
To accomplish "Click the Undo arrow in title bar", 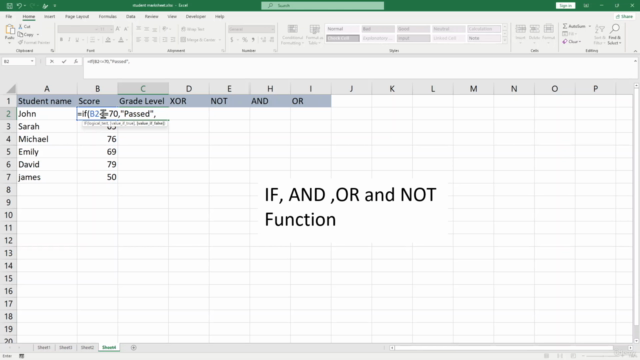I will pos(19,6).
